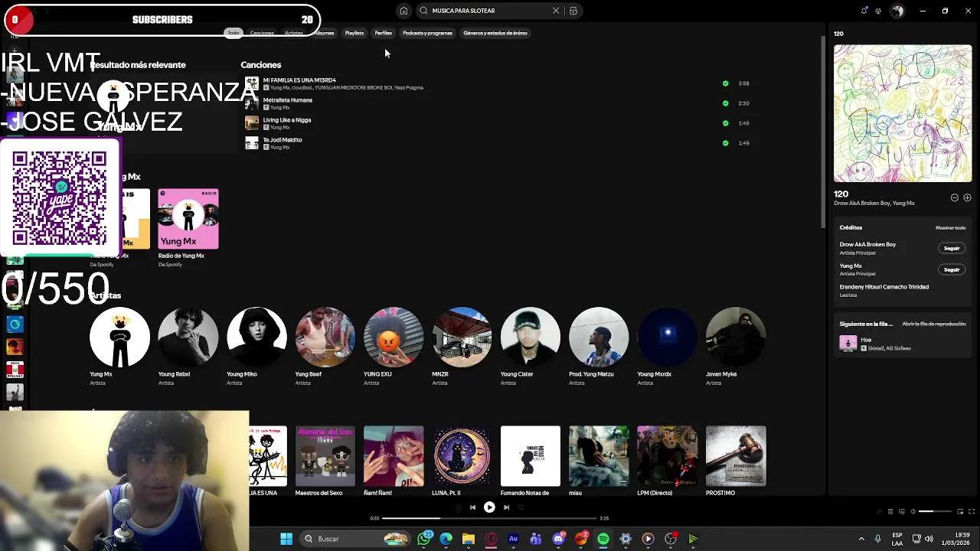Open WhatsApp from the taskbar
The width and height of the screenshot is (980, 551).
pyautogui.click(x=424, y=539)
